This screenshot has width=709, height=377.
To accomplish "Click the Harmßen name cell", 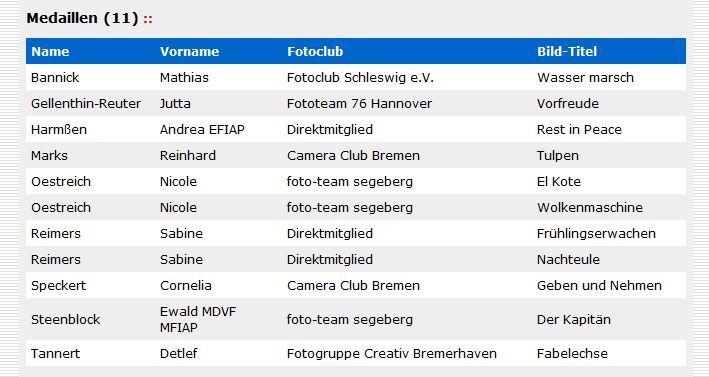I will pyautogui.click(x=59, y=130).
